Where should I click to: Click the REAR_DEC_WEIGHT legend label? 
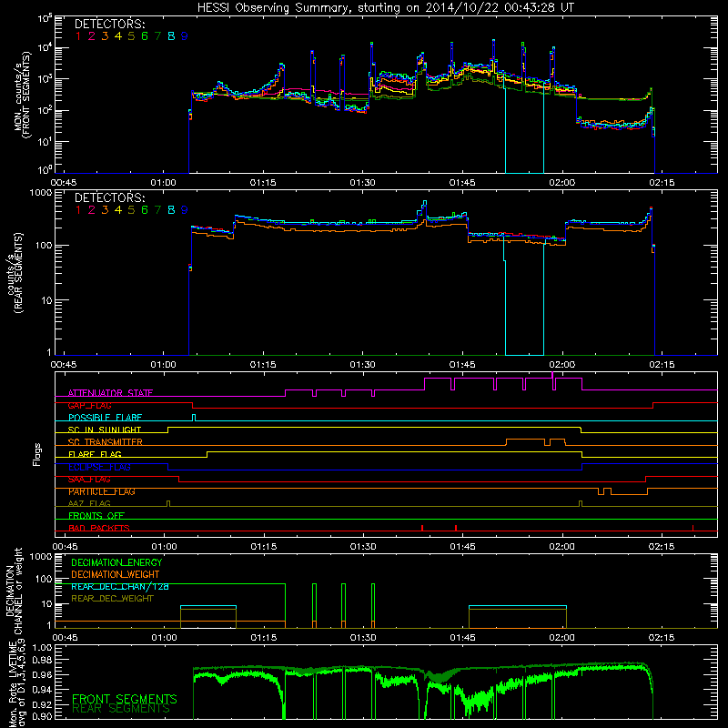[x=112, y=599]
